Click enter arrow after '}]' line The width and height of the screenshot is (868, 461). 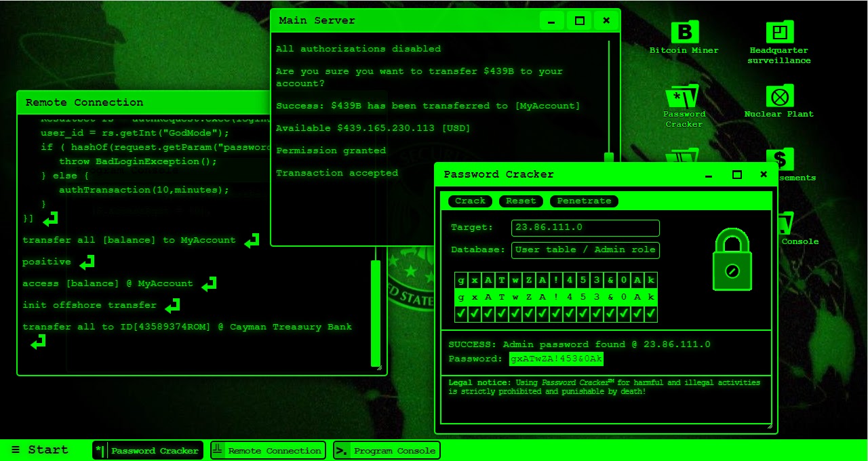point(50,219)
